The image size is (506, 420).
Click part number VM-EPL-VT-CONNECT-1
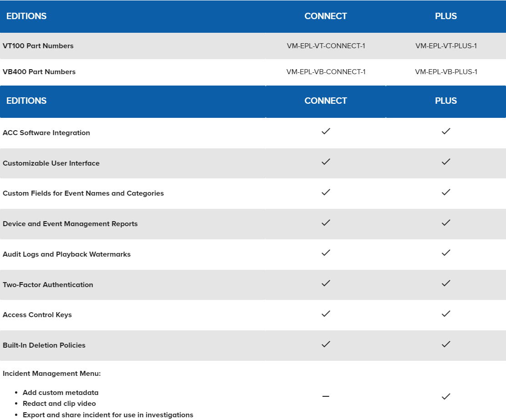tap(326, 46)
